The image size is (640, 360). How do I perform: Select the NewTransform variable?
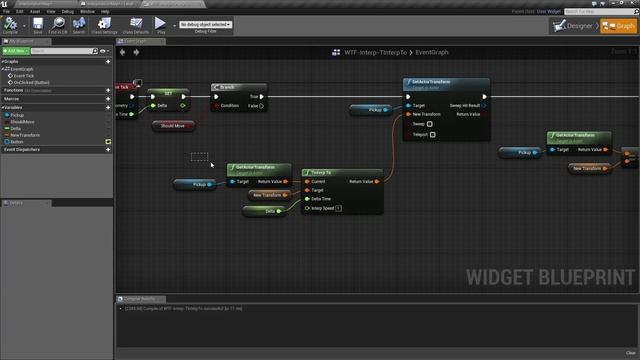point(25,135)
